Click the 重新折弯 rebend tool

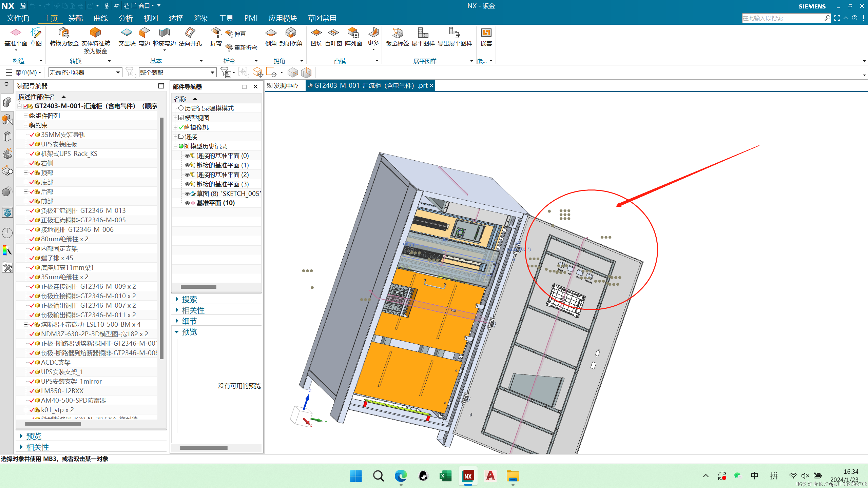pyautogui.click(x=242, y=47)
